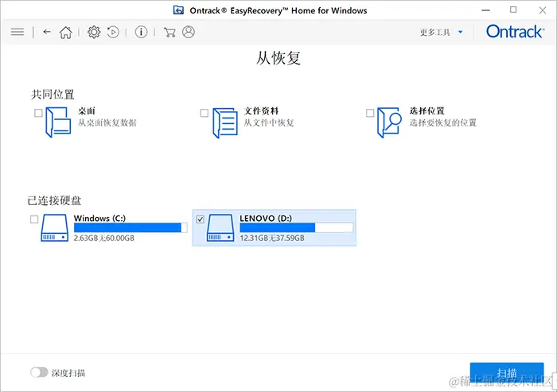Click the 从桌面恢复数据 description
This screenshot has width=557, height=392.
[107, 123]
